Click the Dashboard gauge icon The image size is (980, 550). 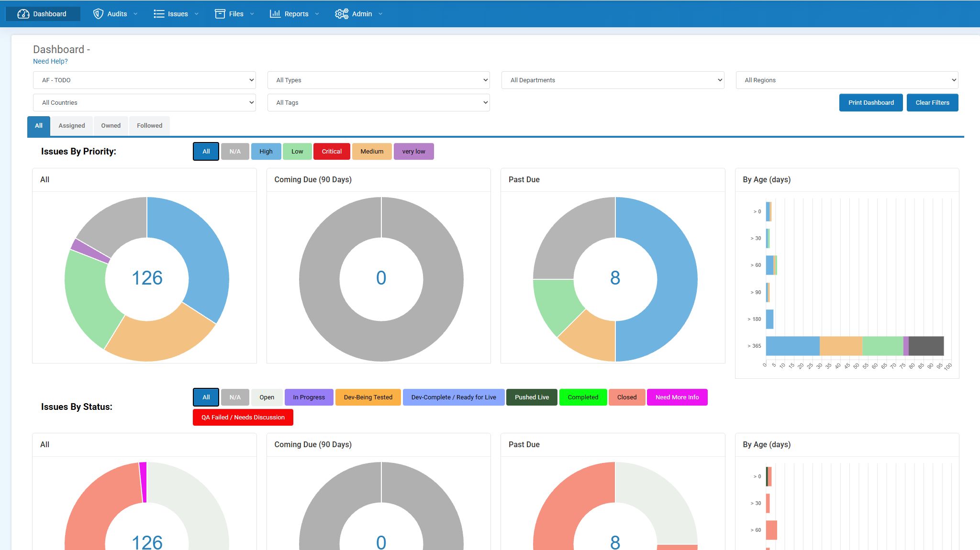point(23,14)
